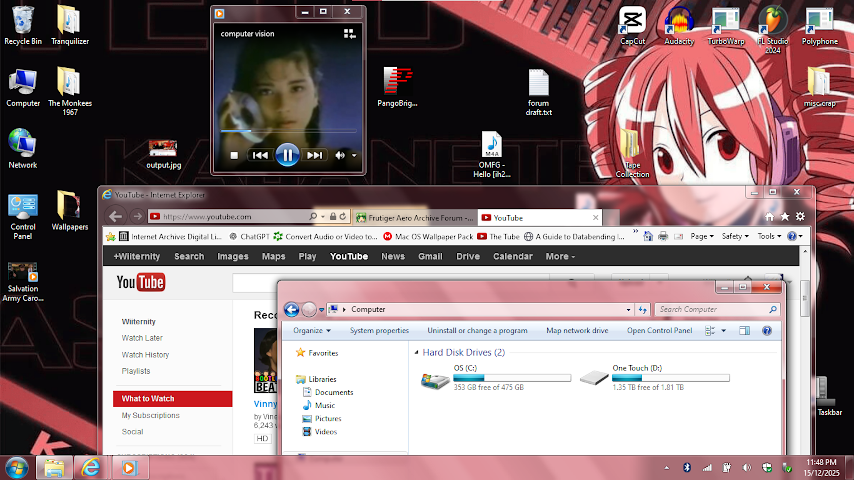854x480 pixels.
Task: Click the Watch History link on YouTube
Action: tap(145, 354)
